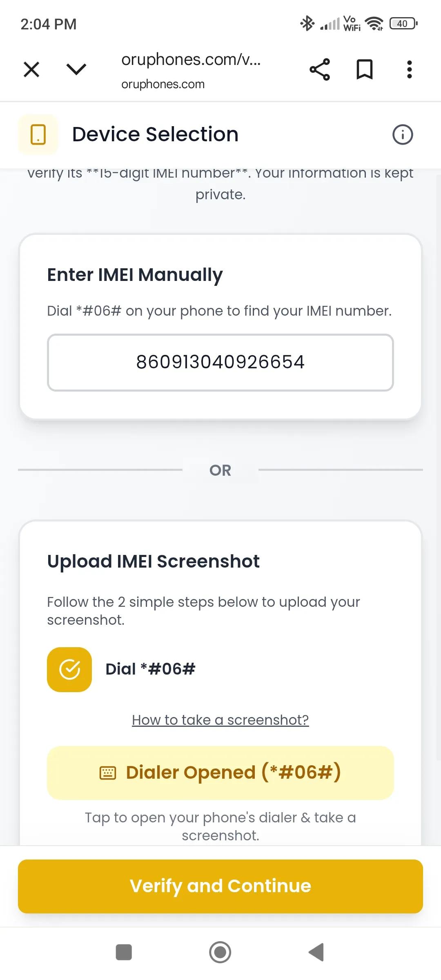This screenshot has height=980, width=441.
Task: Bookmark this page
Action: pyautogui.click(x=365, y=69)
